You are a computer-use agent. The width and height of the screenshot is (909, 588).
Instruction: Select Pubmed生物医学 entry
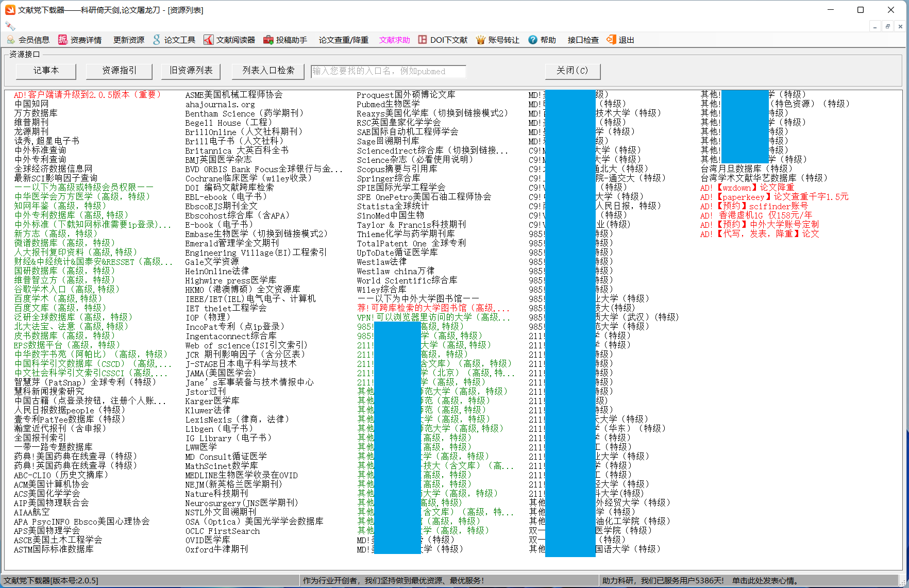point(389,104)
